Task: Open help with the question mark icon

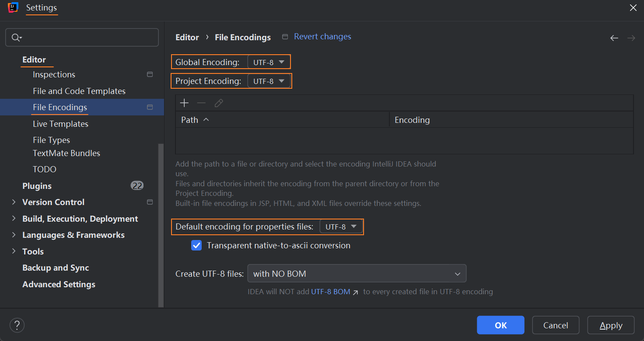Action: tap(17, 325)
